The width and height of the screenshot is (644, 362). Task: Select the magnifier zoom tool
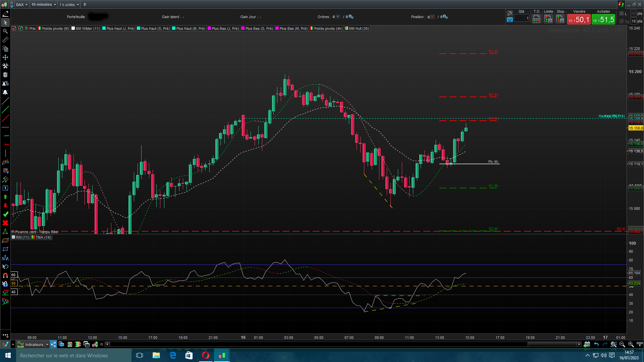coord(5,31)
